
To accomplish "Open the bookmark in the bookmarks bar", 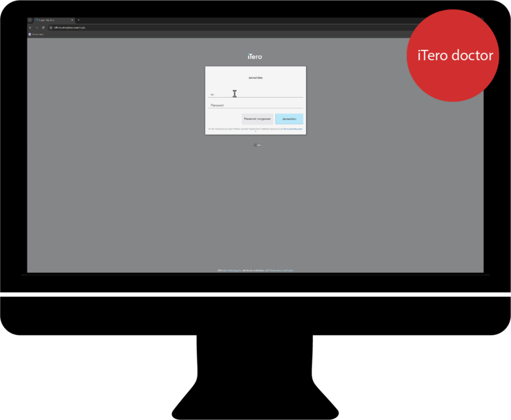I will [36, 34].
